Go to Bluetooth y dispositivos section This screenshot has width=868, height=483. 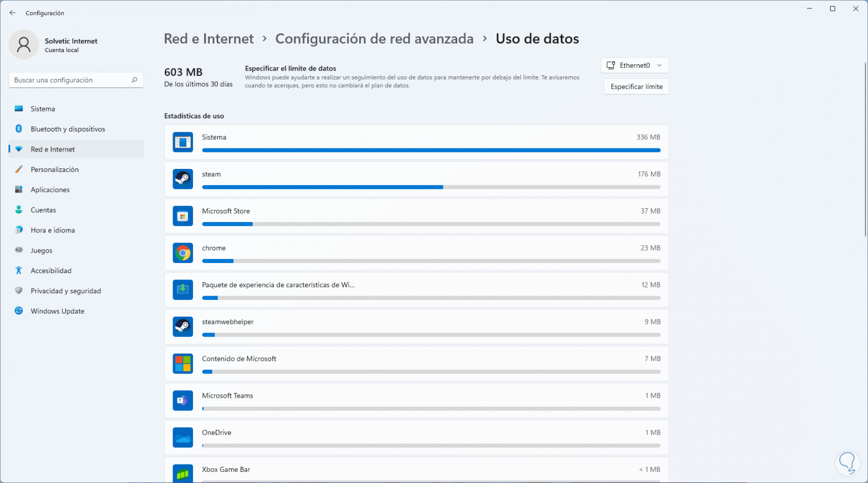pyautogui.click(x=67, y=129)
